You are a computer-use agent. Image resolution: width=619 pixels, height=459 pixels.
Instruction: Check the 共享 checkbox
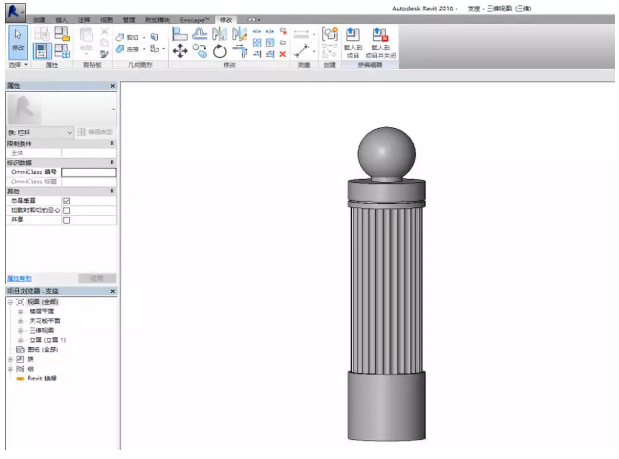coord(66,220)
